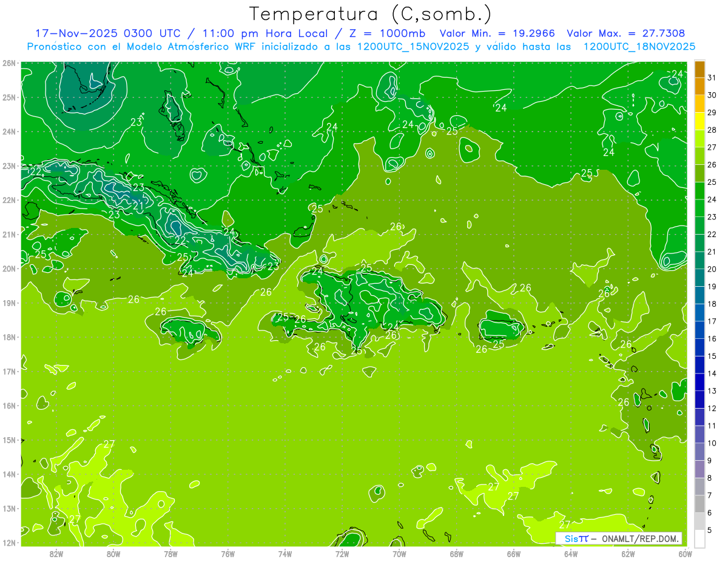Select the 'Valor Max. = 27.7308' text
728x562 pixels.
tap(626, 33)
